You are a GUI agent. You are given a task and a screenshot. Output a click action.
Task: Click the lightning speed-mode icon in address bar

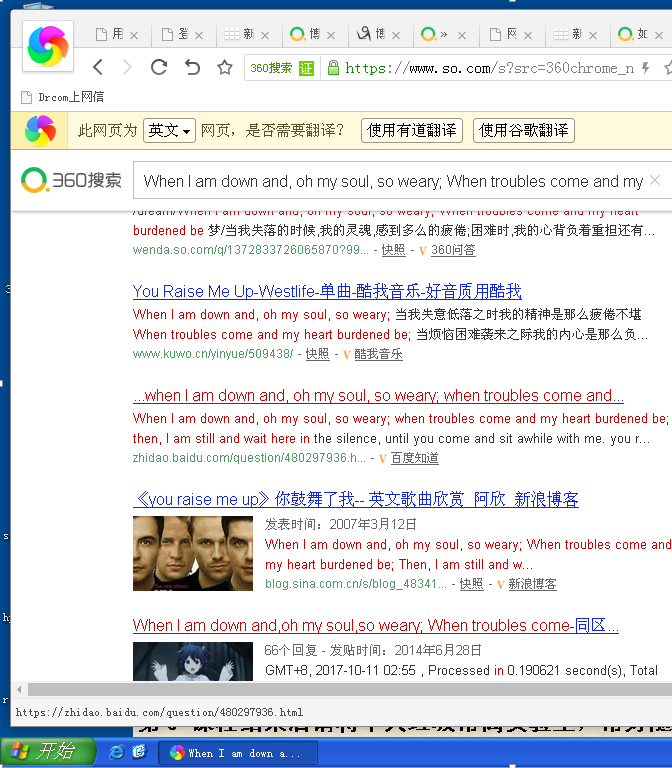[x=646, y=68]
